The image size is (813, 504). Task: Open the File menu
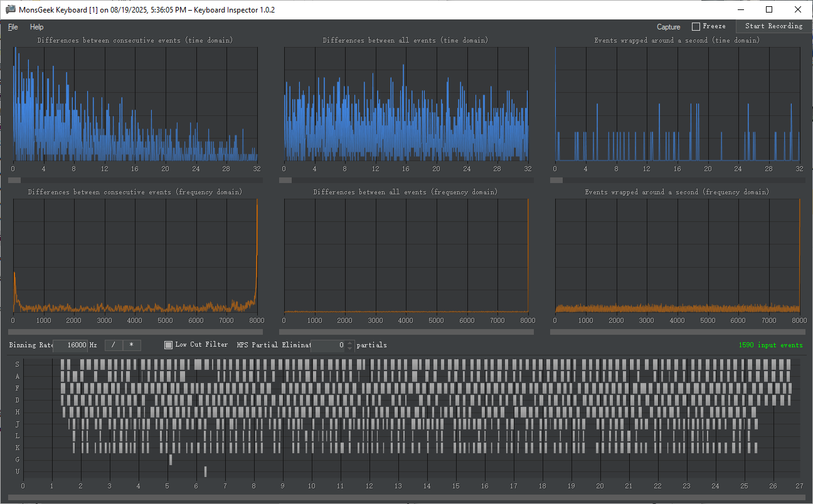click(13, 27)
